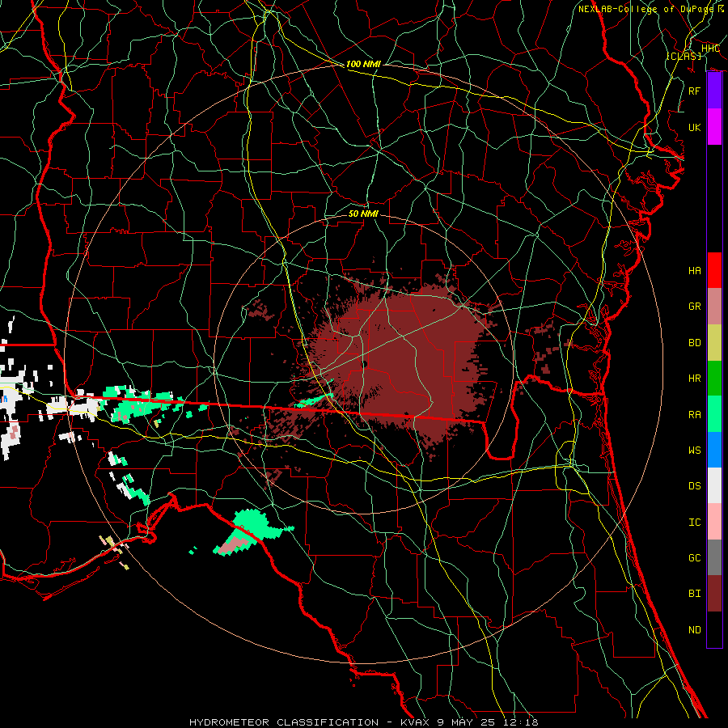728x728 pixels.
Task: Click the GR pink-brown legend swatch
Action: (x=714, y=307)
